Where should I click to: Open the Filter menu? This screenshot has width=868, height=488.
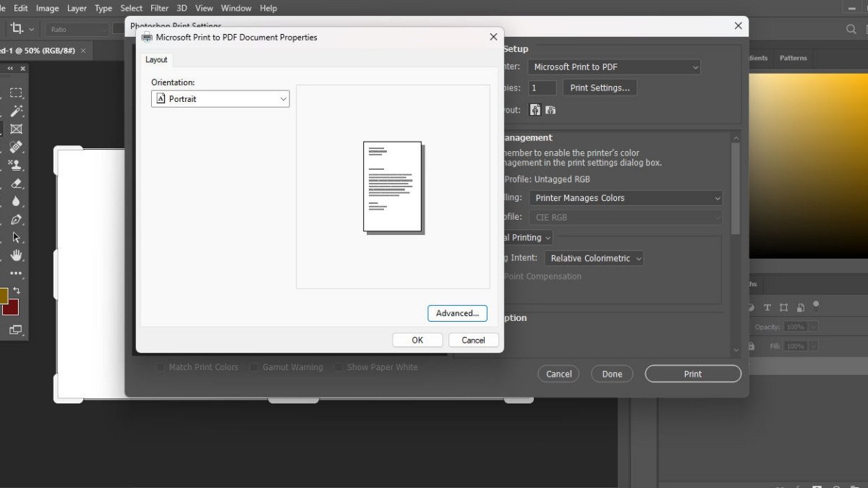tap(159, 8)
